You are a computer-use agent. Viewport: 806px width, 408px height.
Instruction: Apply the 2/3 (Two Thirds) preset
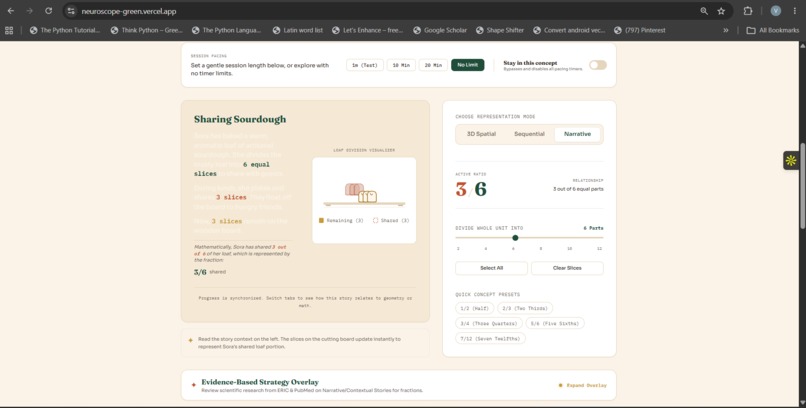pos(525,308)
